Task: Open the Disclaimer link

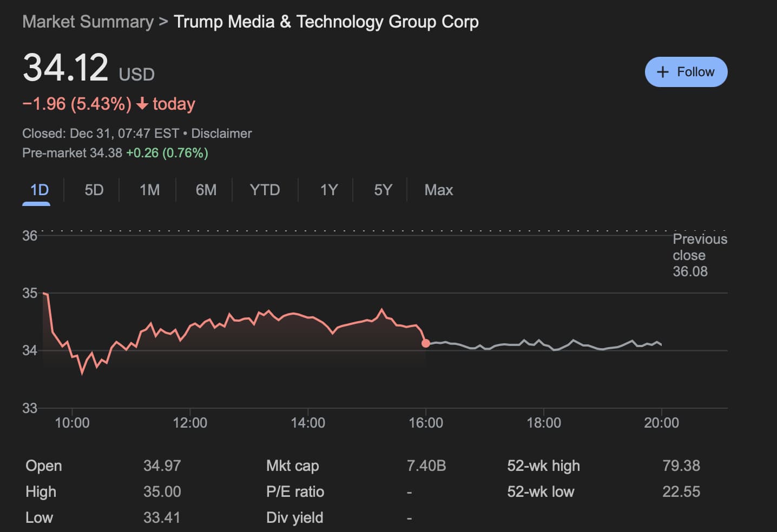Action: click(x=221, y=133)
